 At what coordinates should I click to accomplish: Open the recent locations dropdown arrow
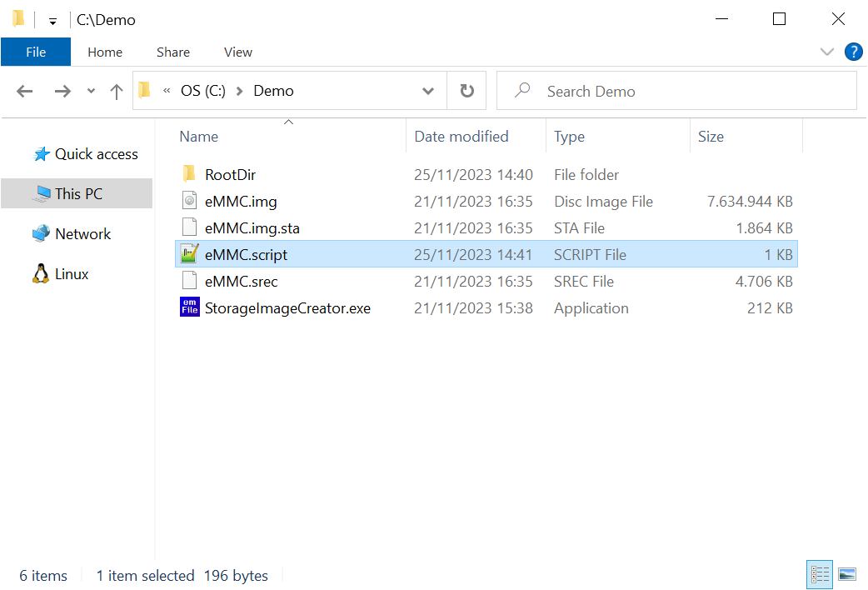coord(91,91)
